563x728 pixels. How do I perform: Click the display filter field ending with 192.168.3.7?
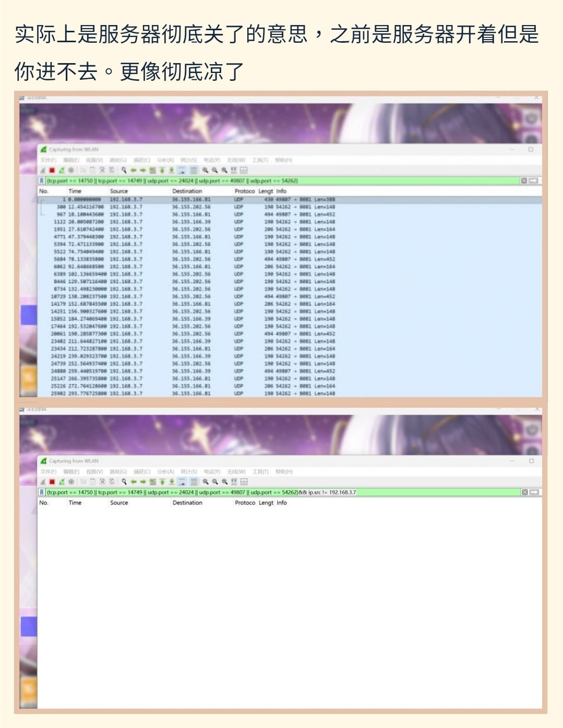[261, 492]
